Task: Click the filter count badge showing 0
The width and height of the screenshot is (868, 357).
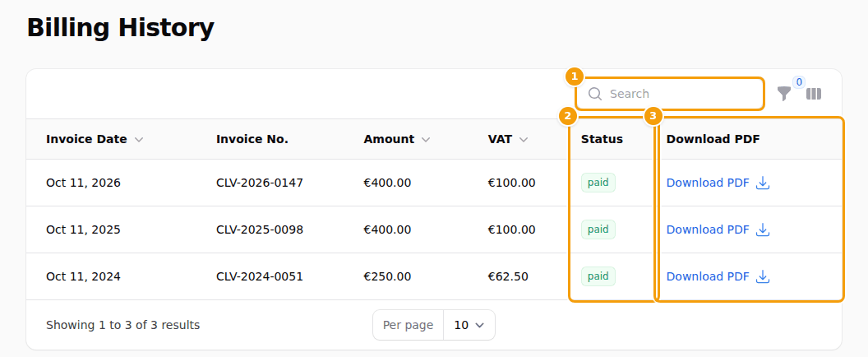Action: click(x=799, y=82)
